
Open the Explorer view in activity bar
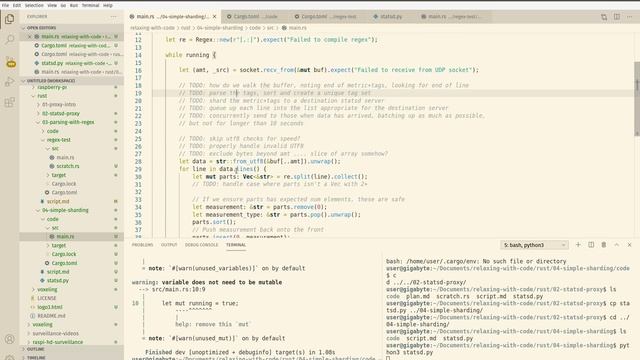[10, 19]
